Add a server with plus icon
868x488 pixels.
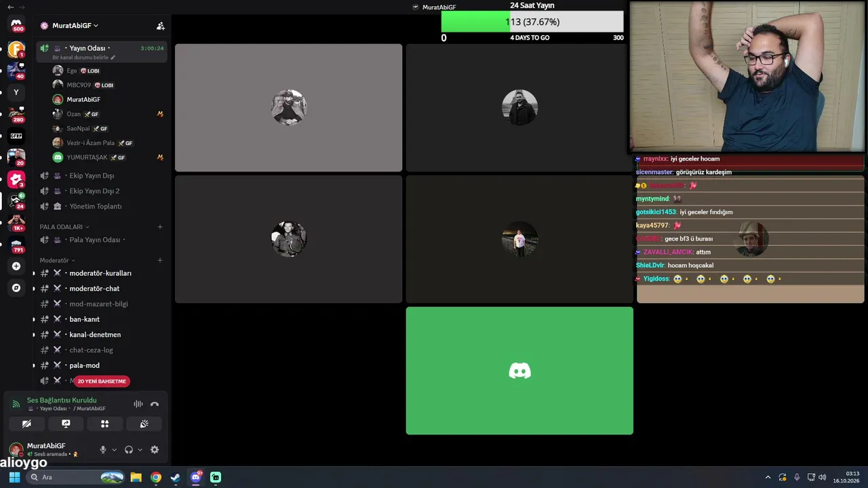[x=16, y=266]
